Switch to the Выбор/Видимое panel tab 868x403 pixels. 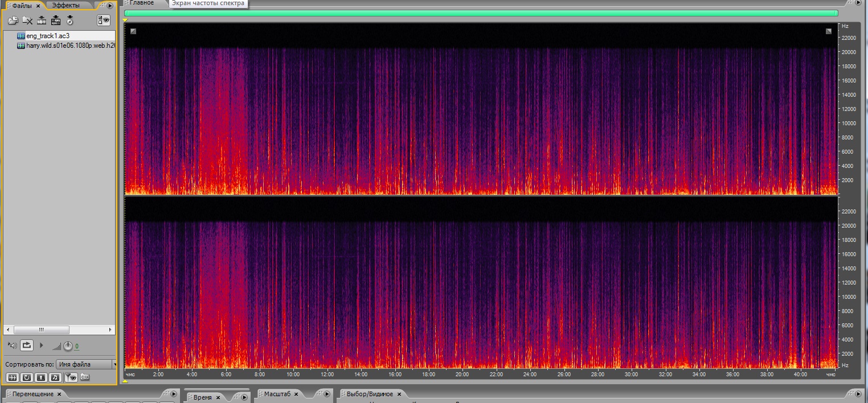point(370,394)
